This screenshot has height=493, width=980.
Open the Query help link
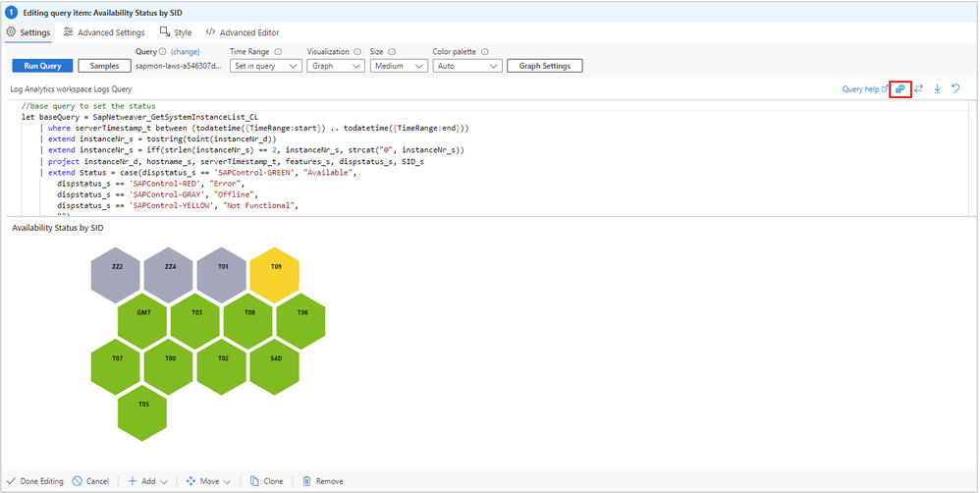pos(865,89)
